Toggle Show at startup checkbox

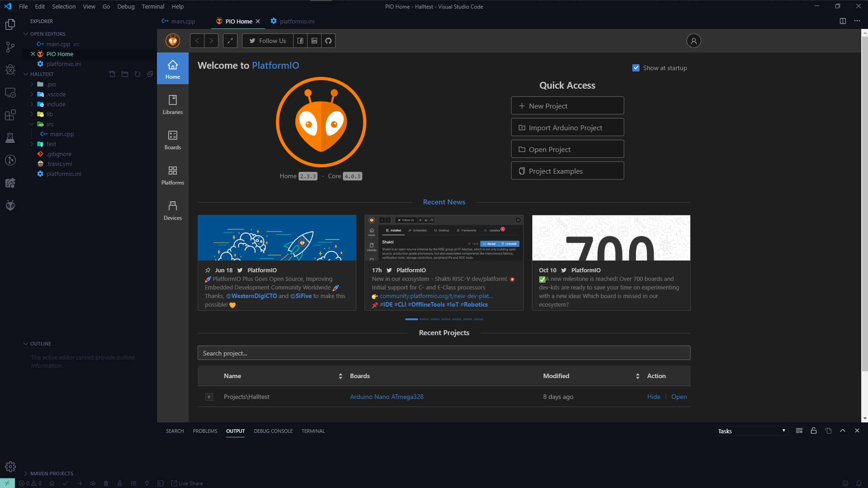coord(636,68)
